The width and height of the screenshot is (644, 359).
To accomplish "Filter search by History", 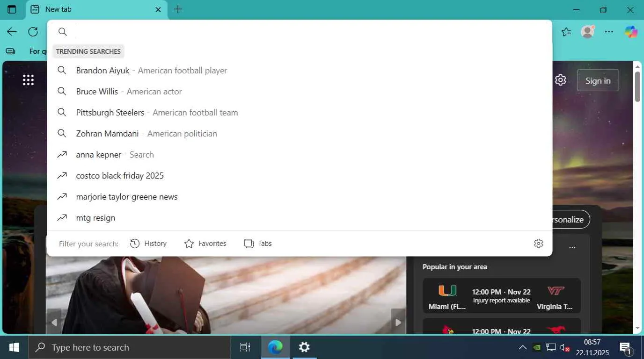I will point(148,244).
